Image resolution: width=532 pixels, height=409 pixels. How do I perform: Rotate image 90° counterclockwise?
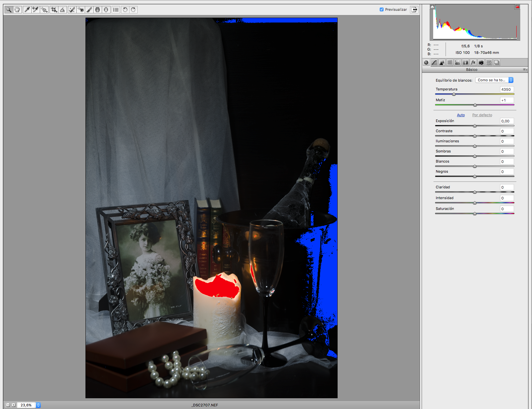click(x=125, y=10)
